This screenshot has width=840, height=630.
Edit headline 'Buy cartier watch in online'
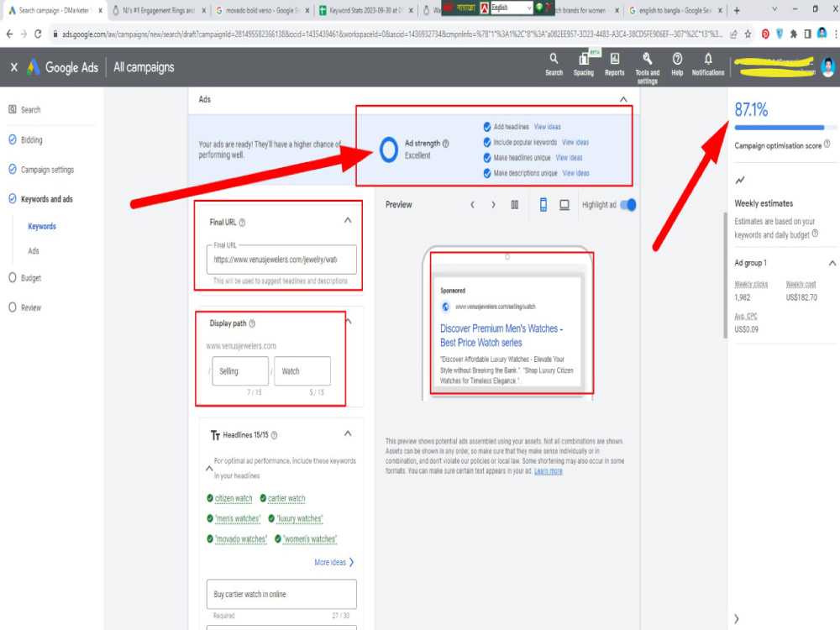coord(281,594)
